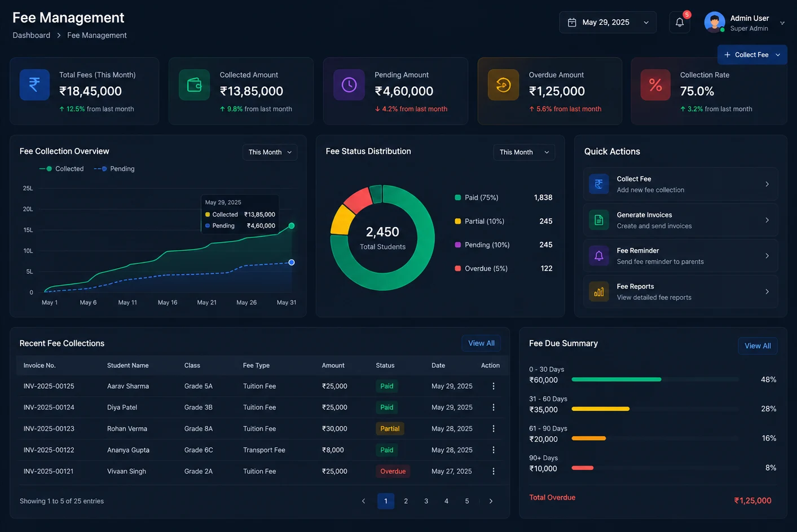Click Fee Management breadcrumb item

click(x=97, y=35)
